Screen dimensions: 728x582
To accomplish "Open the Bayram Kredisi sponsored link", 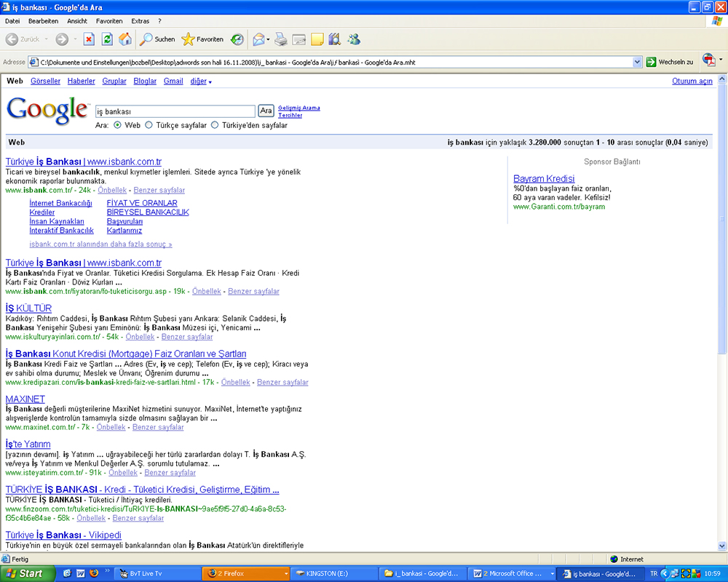I will (544, 179).
